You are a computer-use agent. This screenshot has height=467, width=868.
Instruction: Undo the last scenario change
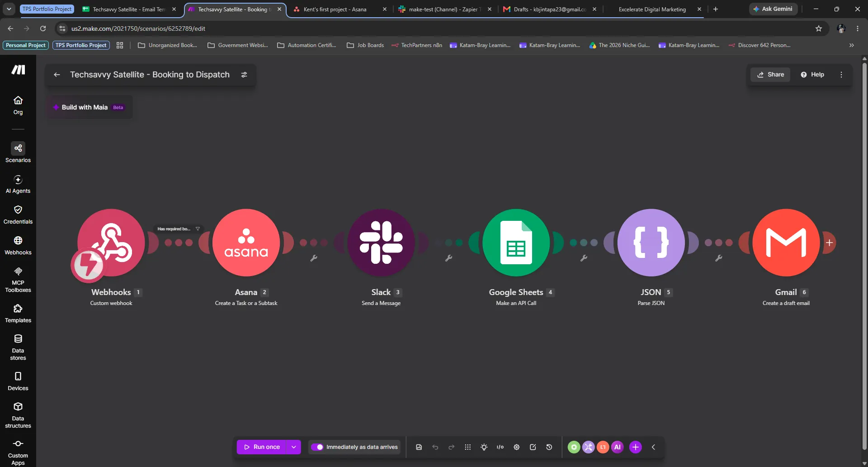point(435,447)
